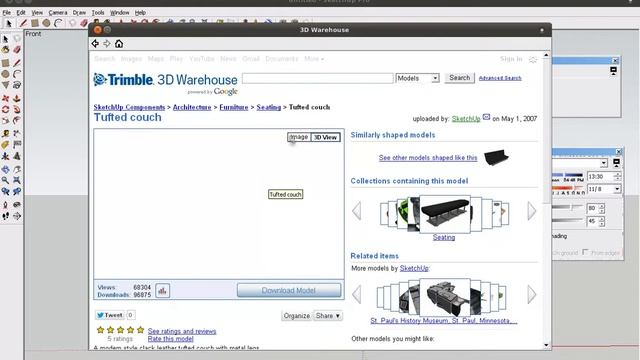Open the shadow date 11/8 dropdown
This screenshot has height=360, width=640.
(x=617, y=189)
